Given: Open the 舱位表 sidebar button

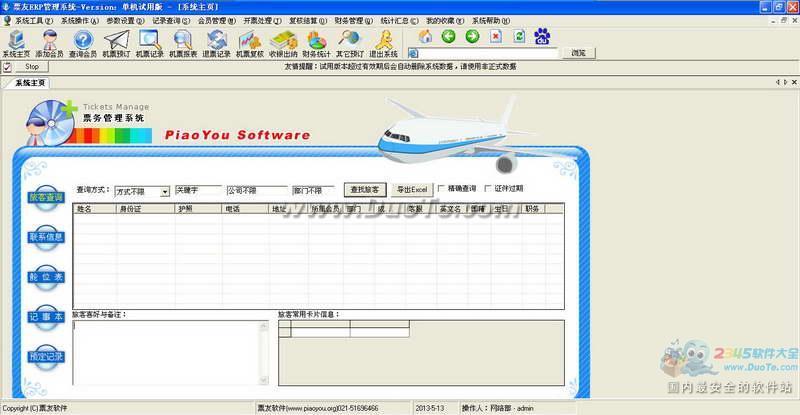Looking at the screenshot, I should (46, 278).
